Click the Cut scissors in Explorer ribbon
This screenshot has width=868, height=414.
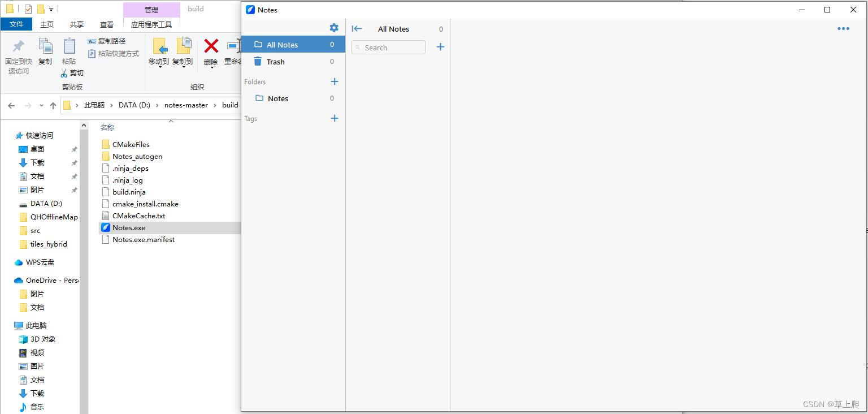click(x=72, y=72)
